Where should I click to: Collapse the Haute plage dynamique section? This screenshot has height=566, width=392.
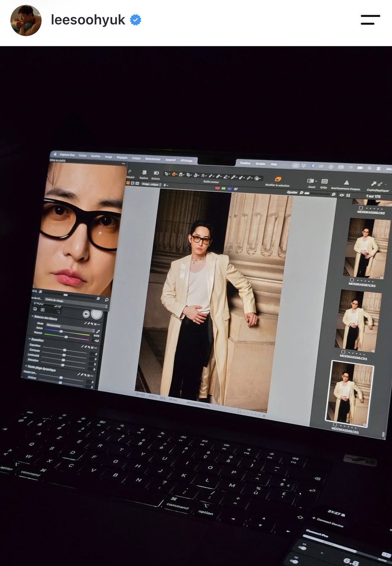(26, 366)
